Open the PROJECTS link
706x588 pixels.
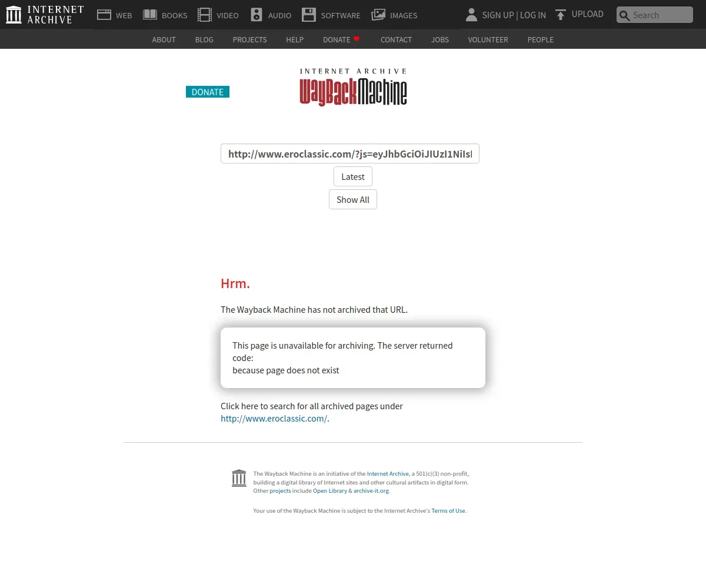pos(250,39)
